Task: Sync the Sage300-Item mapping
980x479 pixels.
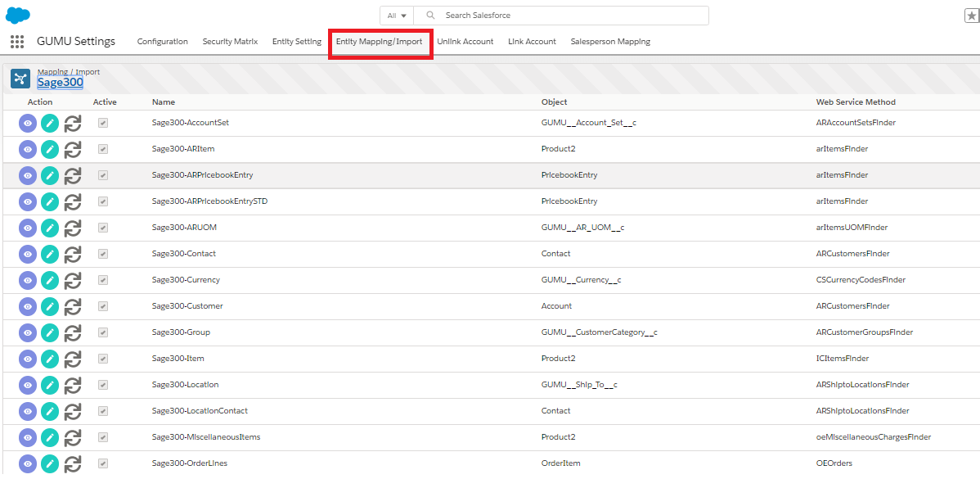Action: [73, 359]
